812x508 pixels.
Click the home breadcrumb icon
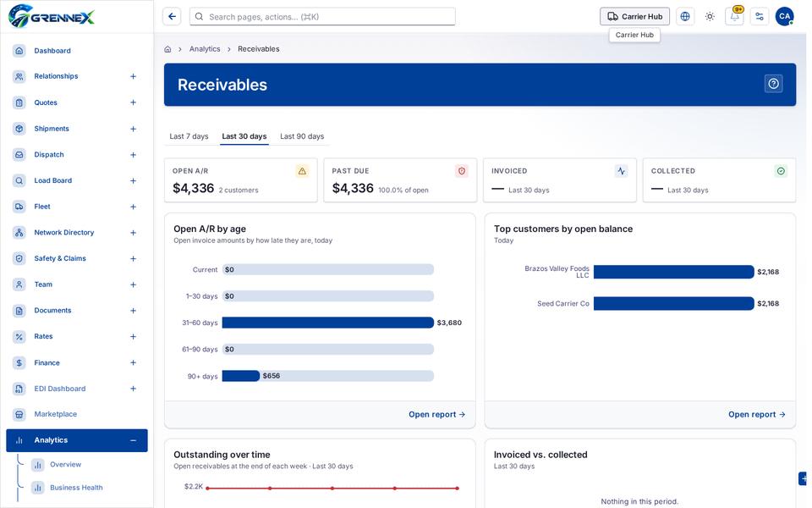tap(167, 49)
